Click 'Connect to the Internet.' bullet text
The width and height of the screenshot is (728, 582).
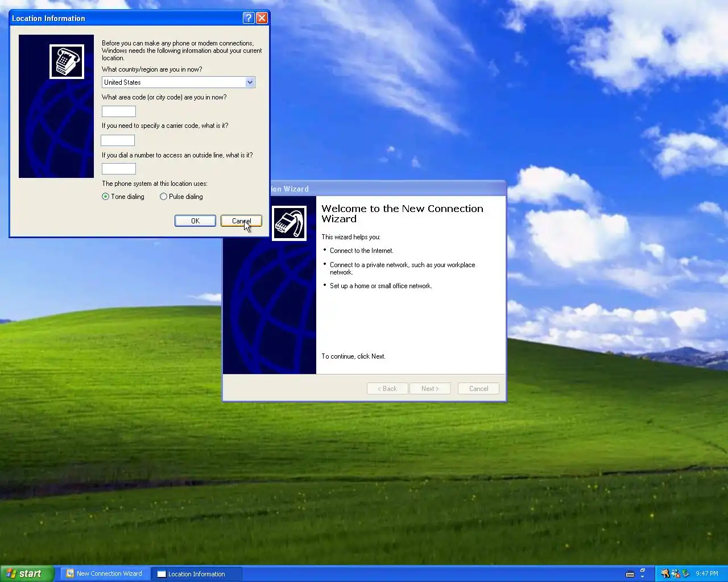[362, 251]
